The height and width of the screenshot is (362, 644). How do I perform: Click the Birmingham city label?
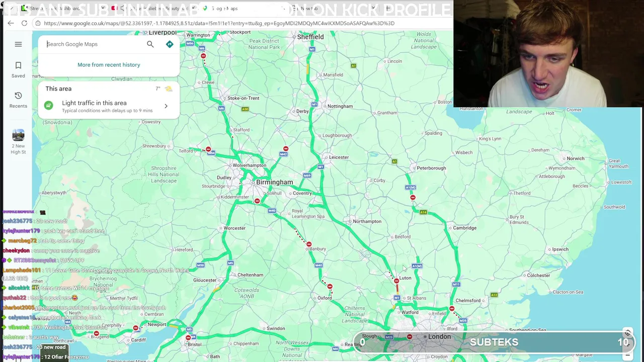point(274,182)
